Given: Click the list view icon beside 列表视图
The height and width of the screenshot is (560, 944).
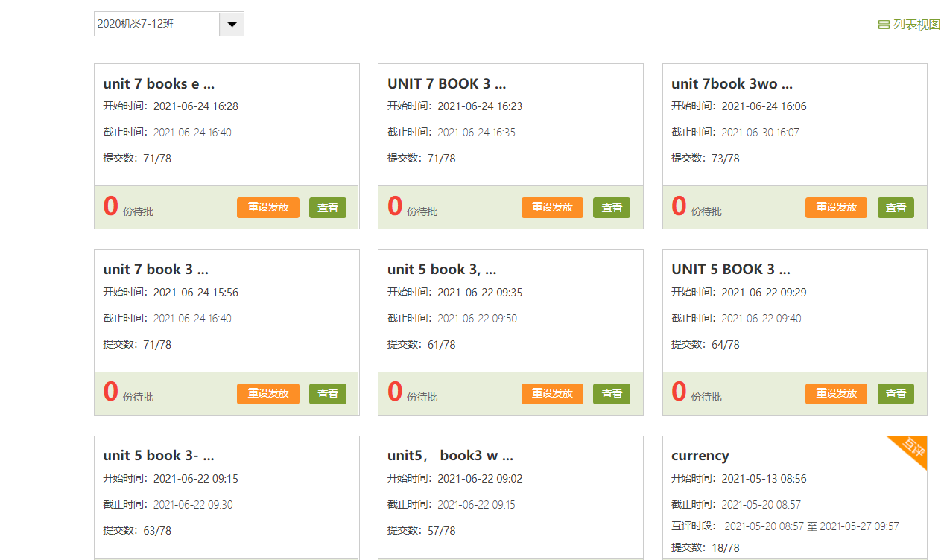Looking at the screenshot, I should 884,25.
